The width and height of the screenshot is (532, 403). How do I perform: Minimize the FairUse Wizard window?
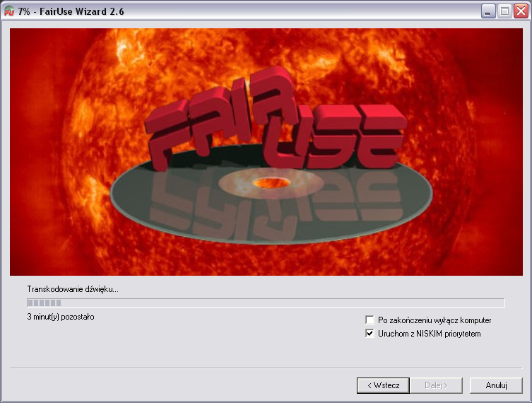(488, 11)
